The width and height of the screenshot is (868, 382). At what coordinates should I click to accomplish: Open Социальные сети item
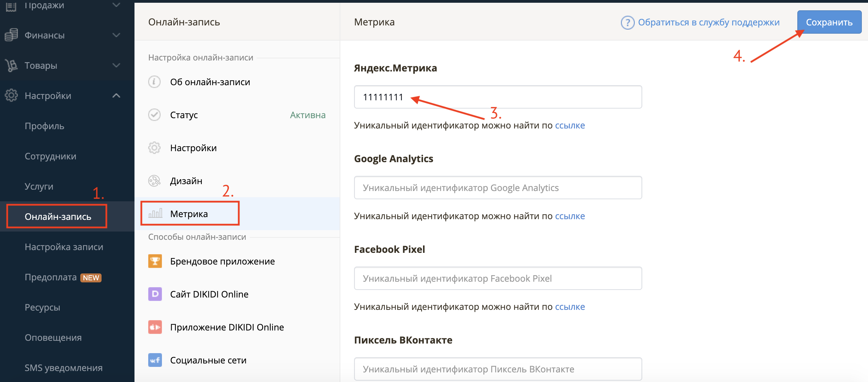(x=208, y=360)
